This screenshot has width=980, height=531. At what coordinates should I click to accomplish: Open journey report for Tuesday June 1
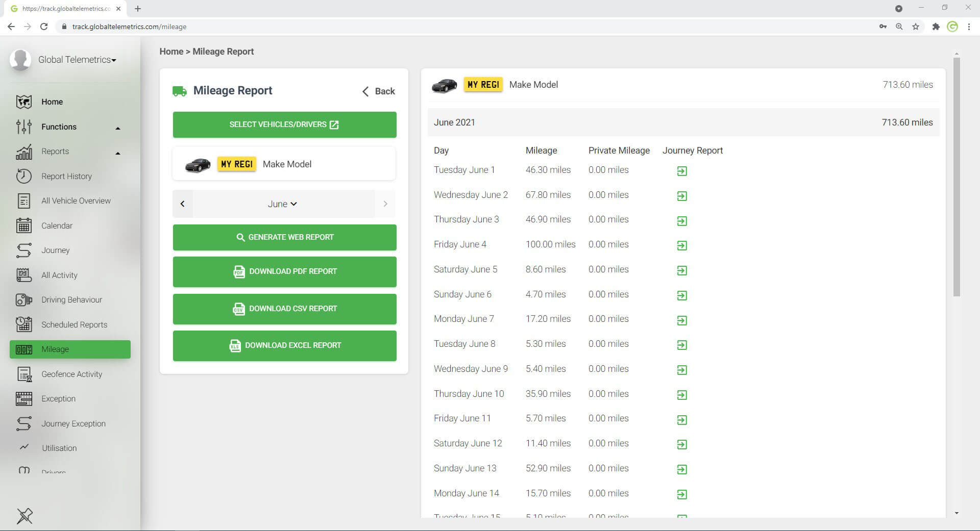682,171
